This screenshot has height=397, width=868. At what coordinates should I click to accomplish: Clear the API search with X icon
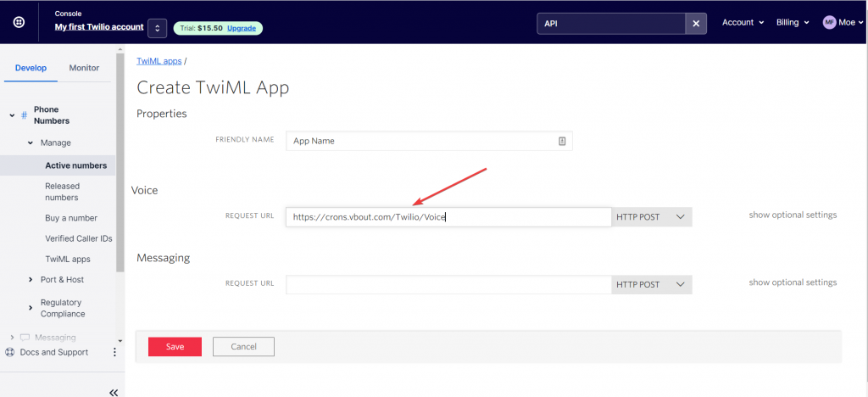[x=696, y=23]
